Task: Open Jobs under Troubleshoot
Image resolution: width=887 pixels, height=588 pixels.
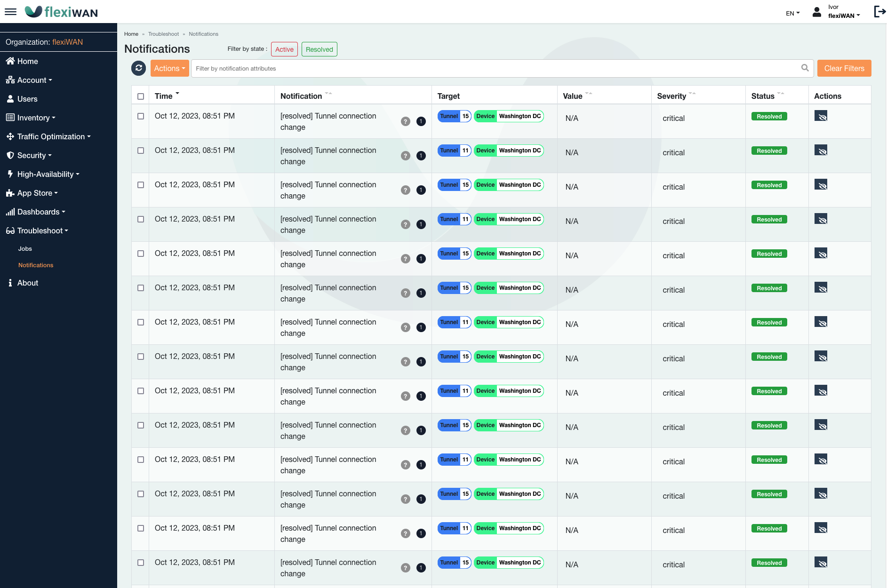Action: coord(25,248)
